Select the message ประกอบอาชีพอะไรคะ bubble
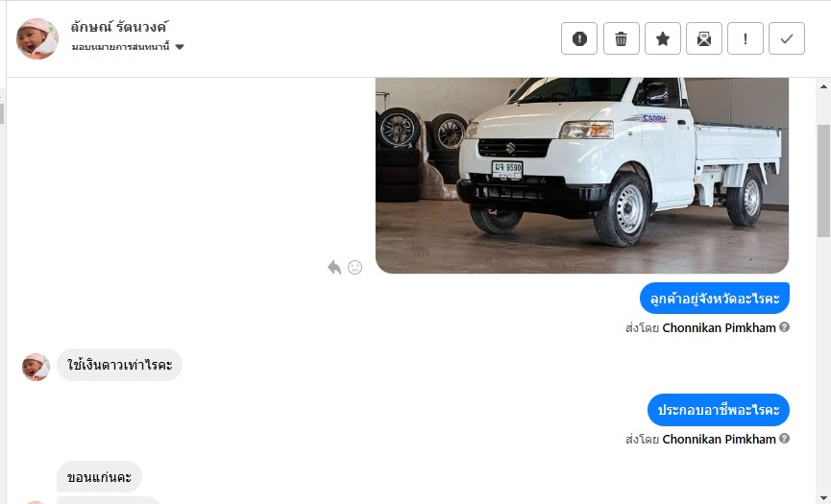 click(718, 410)
